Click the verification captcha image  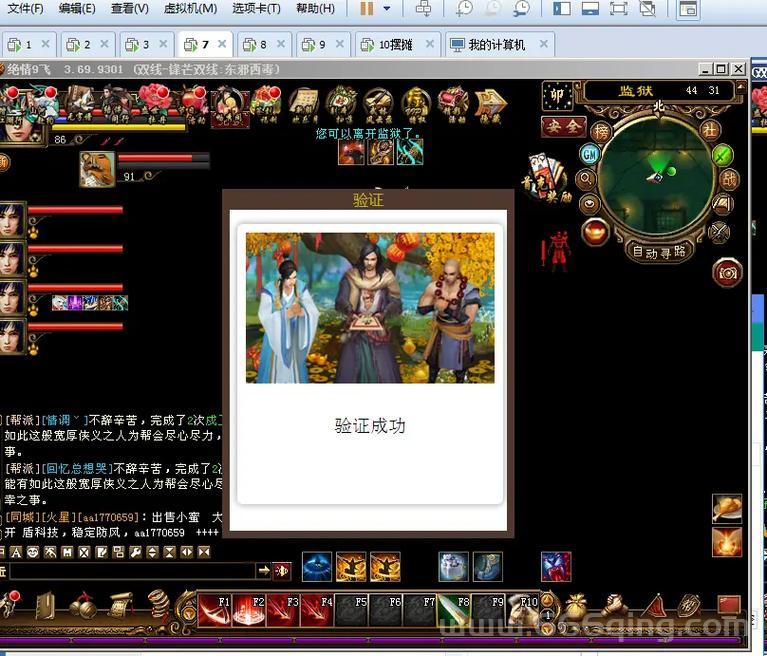(370, 308)
